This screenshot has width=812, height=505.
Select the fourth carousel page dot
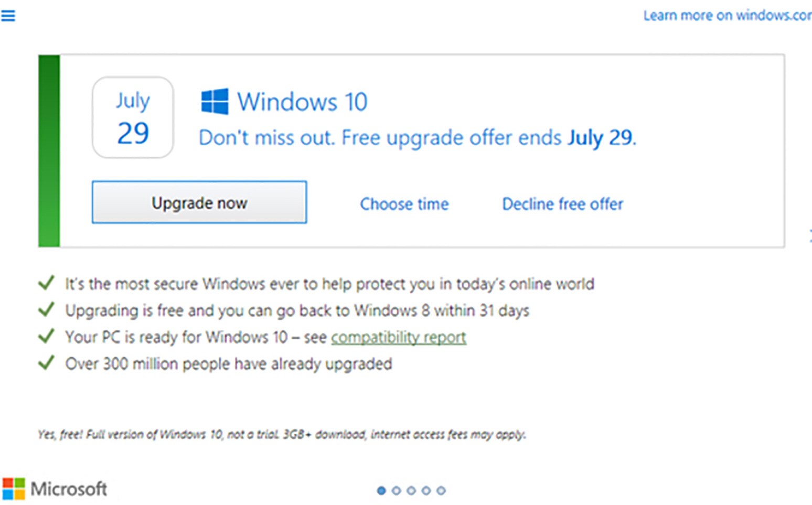pyautogui.click(x=426, y=491)
